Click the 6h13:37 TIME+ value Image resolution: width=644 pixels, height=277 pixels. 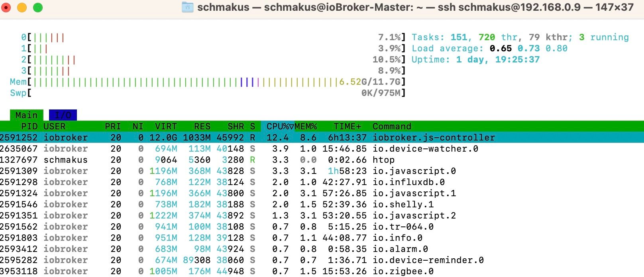tap(348, 137)
